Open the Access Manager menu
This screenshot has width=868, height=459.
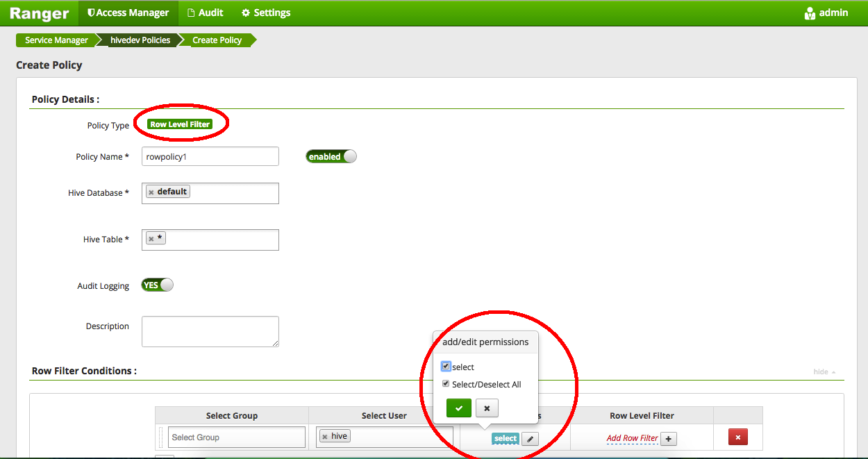coord(128,12)
